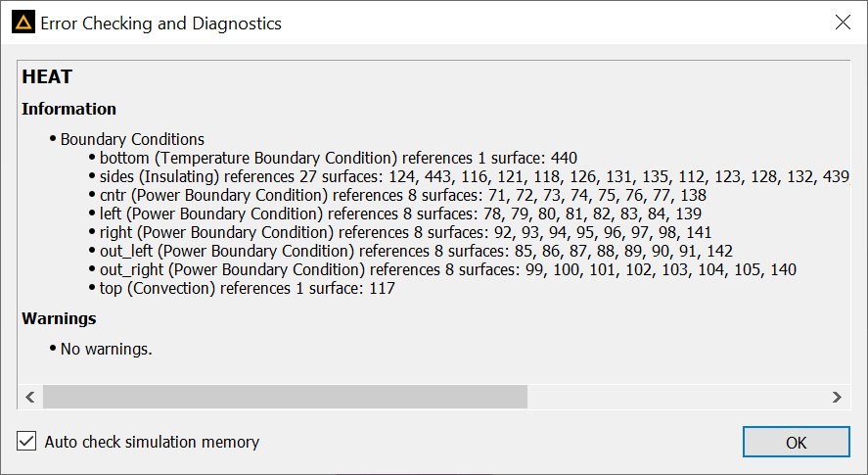This screenshot has width=868, height=475.
Task: Click the top Convection entry
Action: (248, 288)
